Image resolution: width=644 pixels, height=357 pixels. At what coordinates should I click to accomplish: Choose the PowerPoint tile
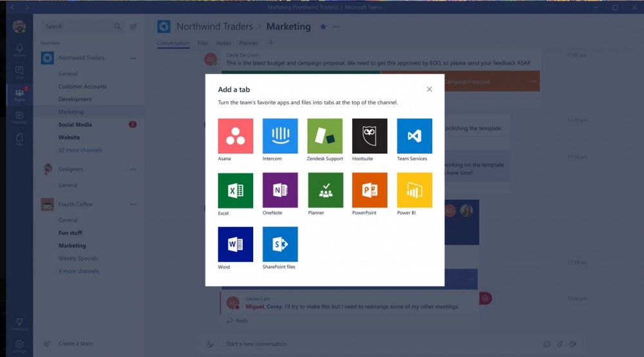coord(370,190)
